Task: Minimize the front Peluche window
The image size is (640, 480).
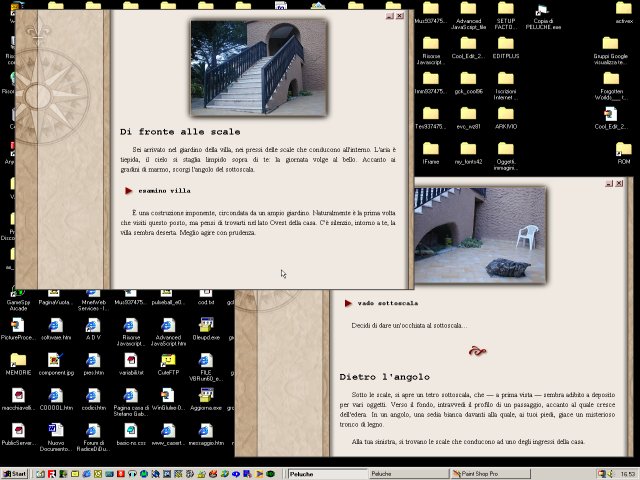Action: coord(389,16)
